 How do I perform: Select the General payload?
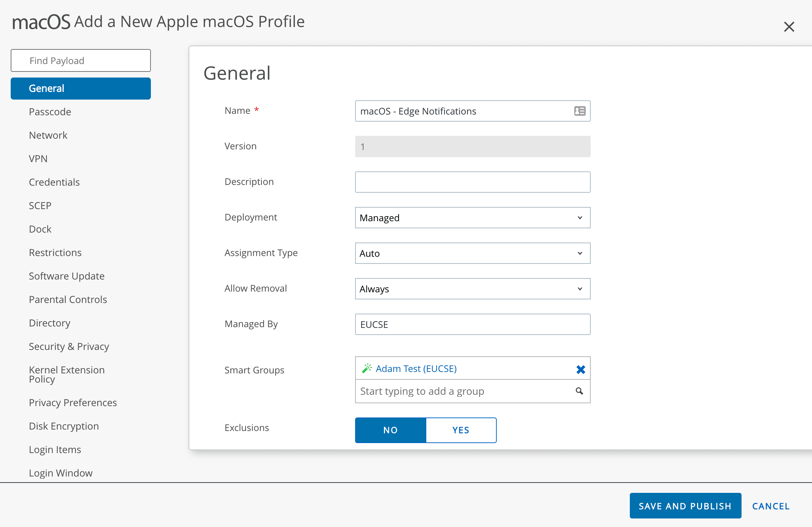pos(81,89)
